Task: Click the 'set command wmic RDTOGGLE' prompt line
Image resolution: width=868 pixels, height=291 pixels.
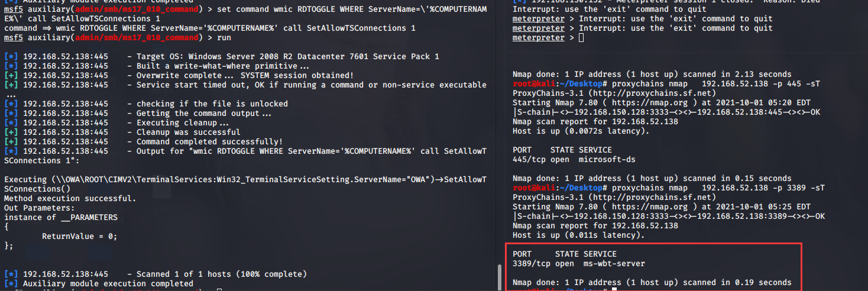Action: coord(245,14)
